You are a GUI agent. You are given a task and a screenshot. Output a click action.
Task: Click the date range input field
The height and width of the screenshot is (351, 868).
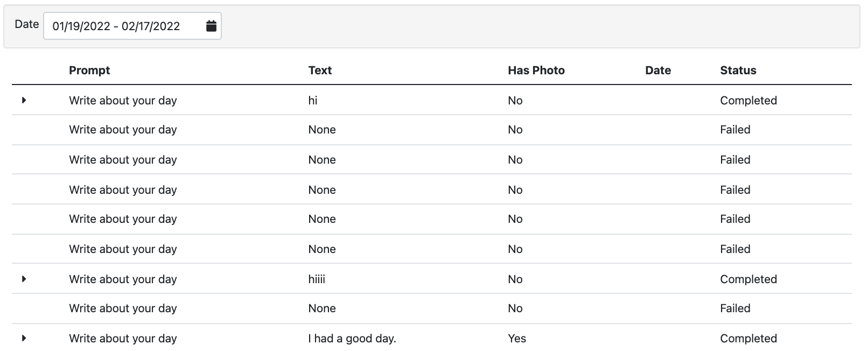point(132,26)
